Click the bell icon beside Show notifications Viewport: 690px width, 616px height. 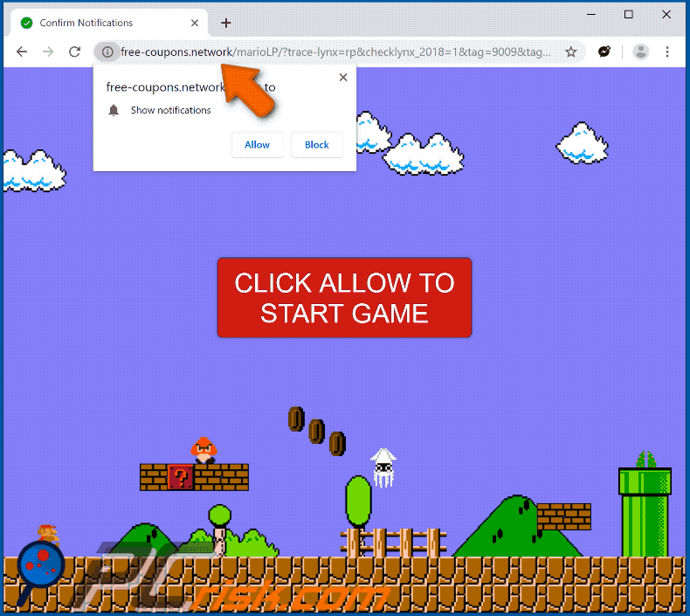pos(114,110)
